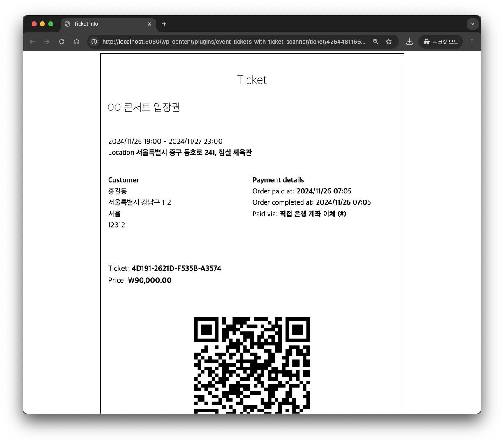Open a new tab with plus button
The height and width of the screenshot is (444, 504).
[164, 24]
